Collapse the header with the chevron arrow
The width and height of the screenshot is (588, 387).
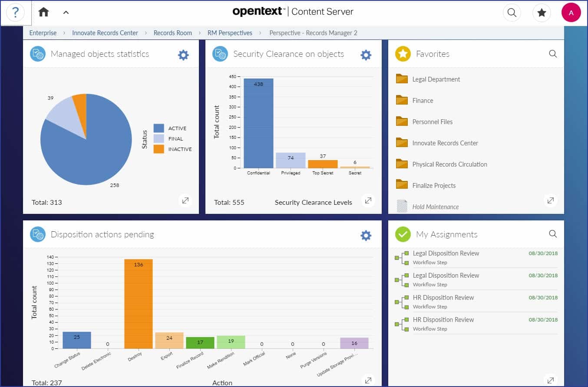[x=66, y=13]
